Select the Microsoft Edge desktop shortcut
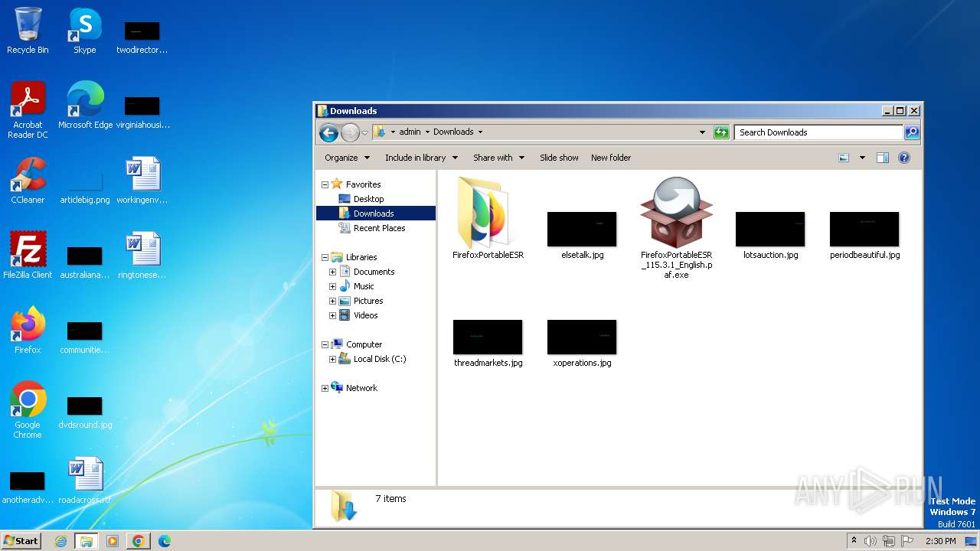This screenshot has height=551, width=980. 85,106
